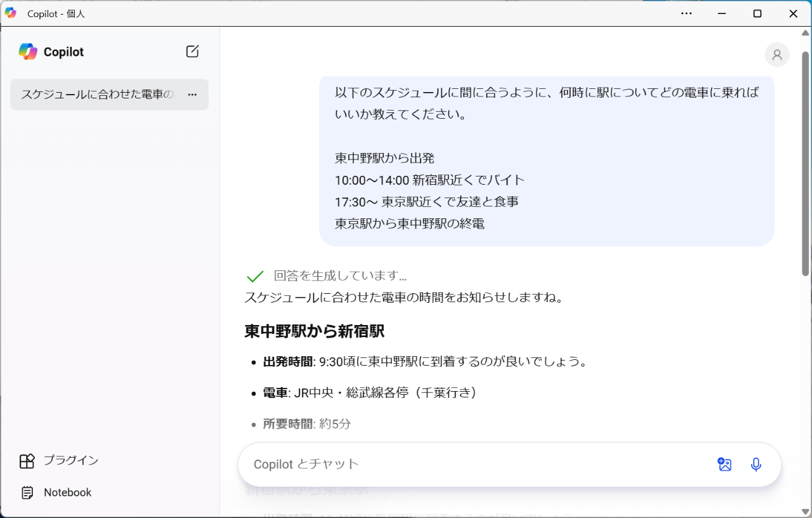Maximize the Copilot window

pos(757,13)
